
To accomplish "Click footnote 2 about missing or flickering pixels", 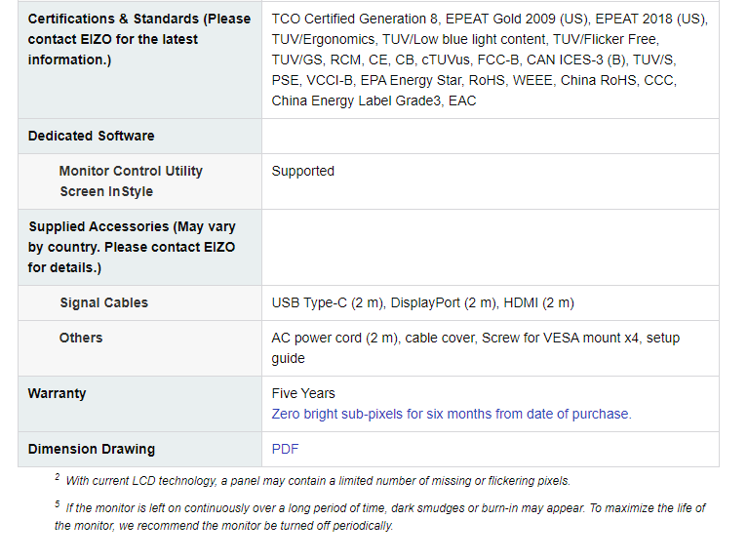I will (x=312, y=480).
